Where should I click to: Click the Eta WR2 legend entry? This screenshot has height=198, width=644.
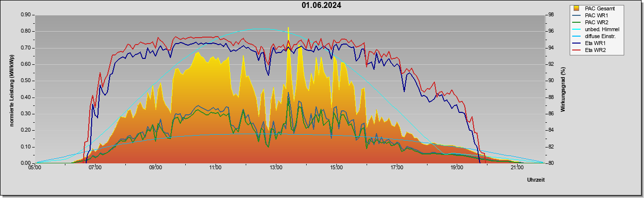[590, 50]
